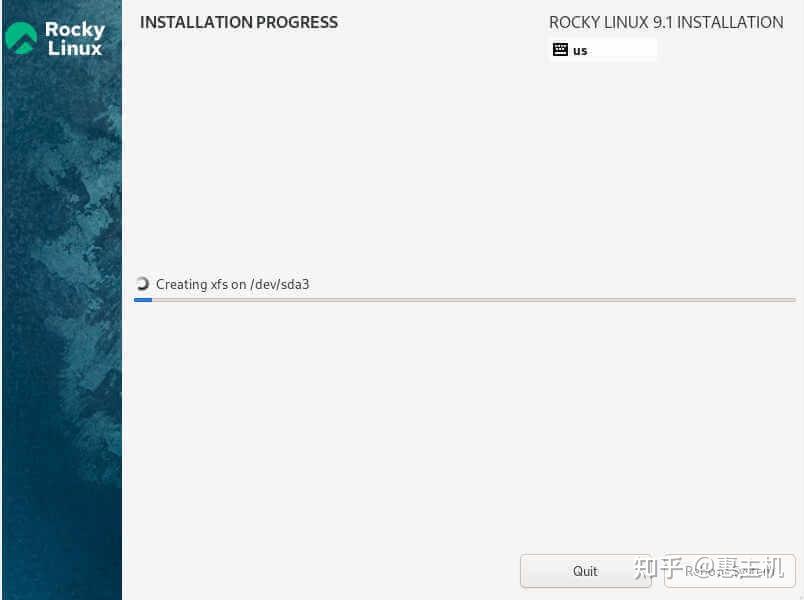Click the installation progress bar
This screenshot has height=600, width=804.
click(x=464, y=298)
